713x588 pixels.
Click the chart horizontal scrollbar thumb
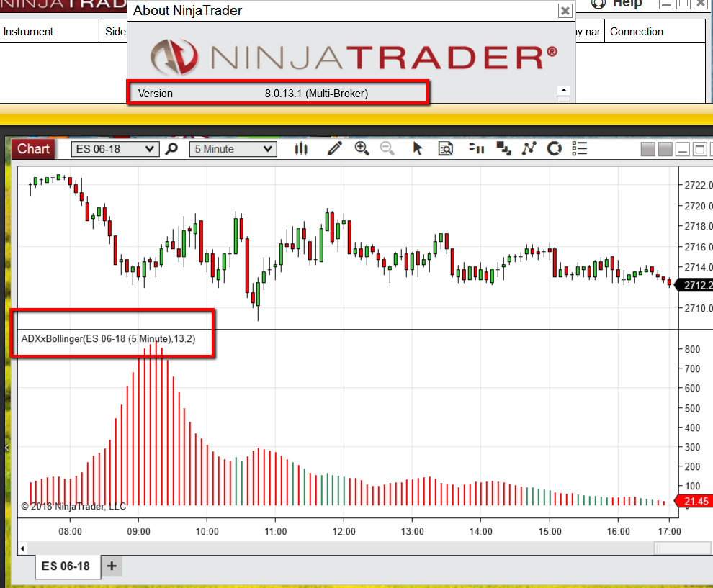pos(682,548)
